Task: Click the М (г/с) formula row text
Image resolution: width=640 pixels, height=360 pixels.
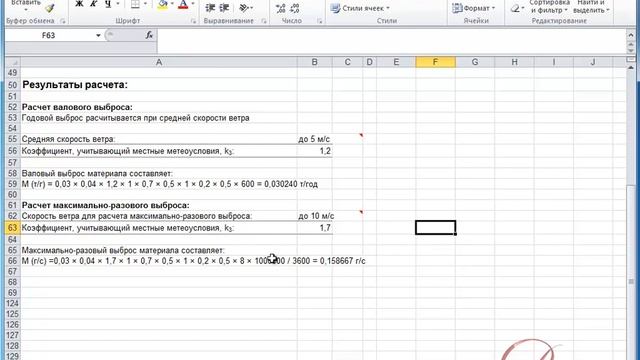Action: [193, 261]
